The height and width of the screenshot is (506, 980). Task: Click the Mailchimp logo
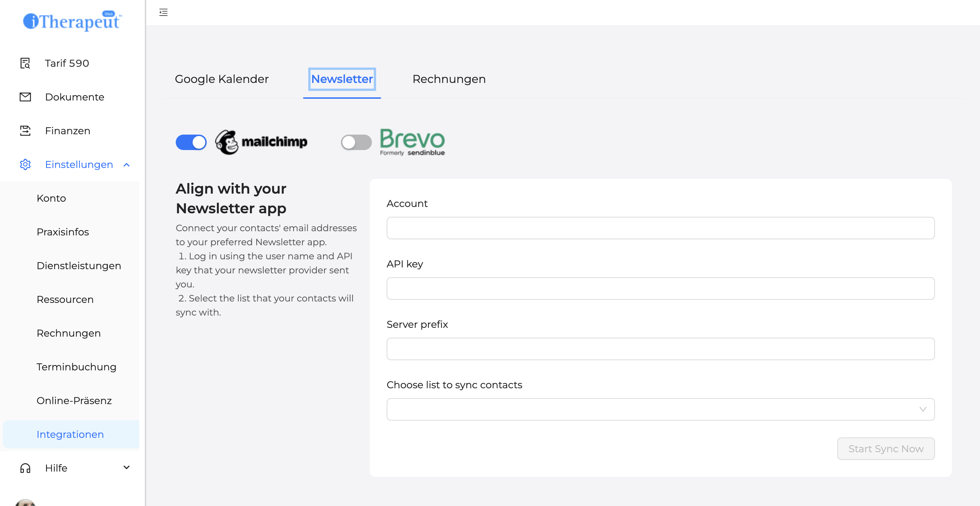pos(262,142)
